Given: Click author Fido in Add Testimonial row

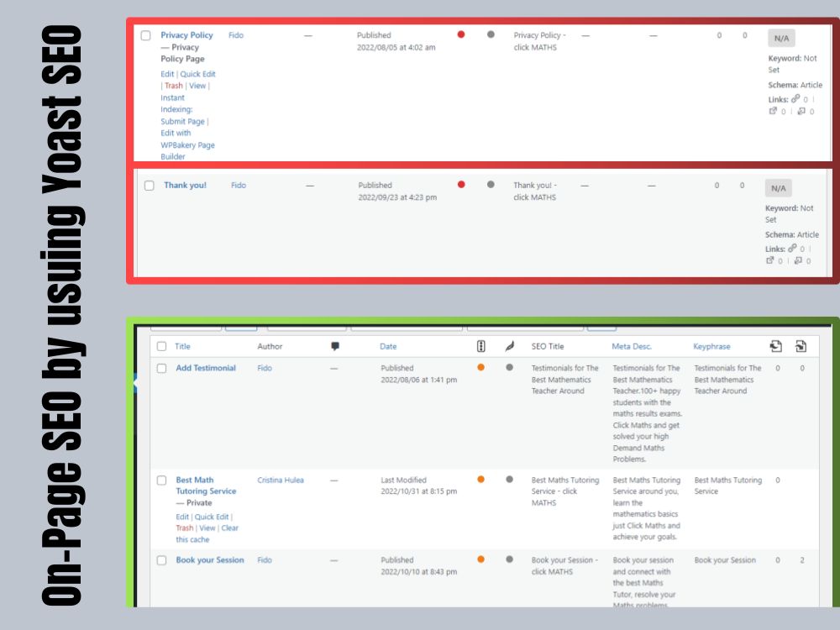Looking at the screenshot, I should click(x=265, y=368).
